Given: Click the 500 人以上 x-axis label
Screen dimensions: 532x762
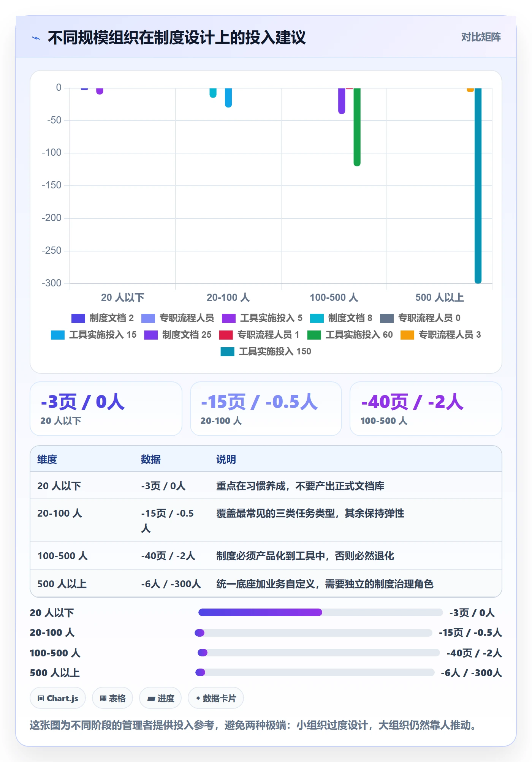Looking at the screenshot, I should pos(440,297).
